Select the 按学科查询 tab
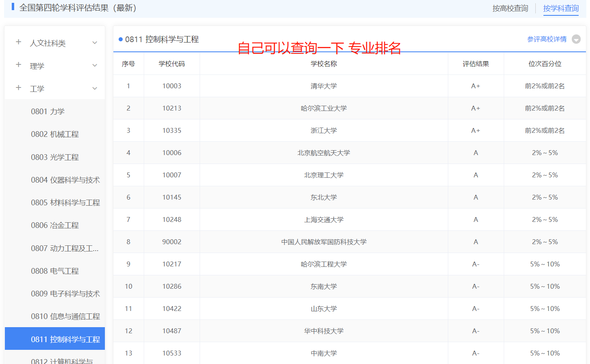 pyautogui.click(x=560, y=8)
